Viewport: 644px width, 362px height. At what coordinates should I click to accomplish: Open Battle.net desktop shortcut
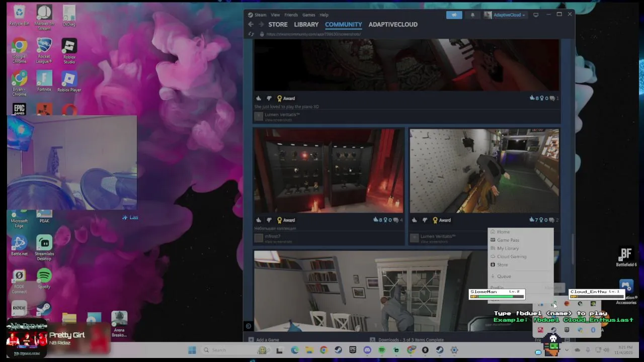19,246
